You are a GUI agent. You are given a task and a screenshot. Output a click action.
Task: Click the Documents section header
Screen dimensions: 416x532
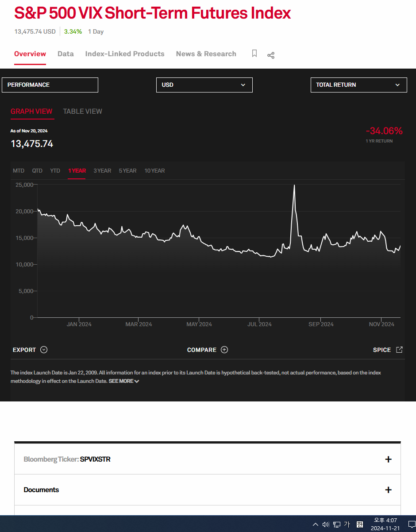[41, 490]
